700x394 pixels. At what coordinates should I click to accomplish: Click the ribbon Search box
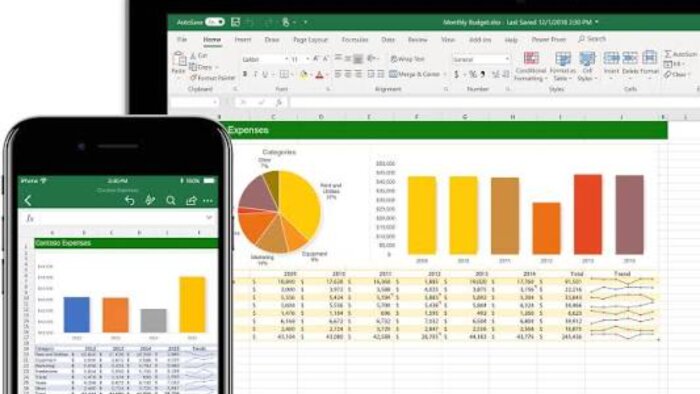tap(592, 39)
